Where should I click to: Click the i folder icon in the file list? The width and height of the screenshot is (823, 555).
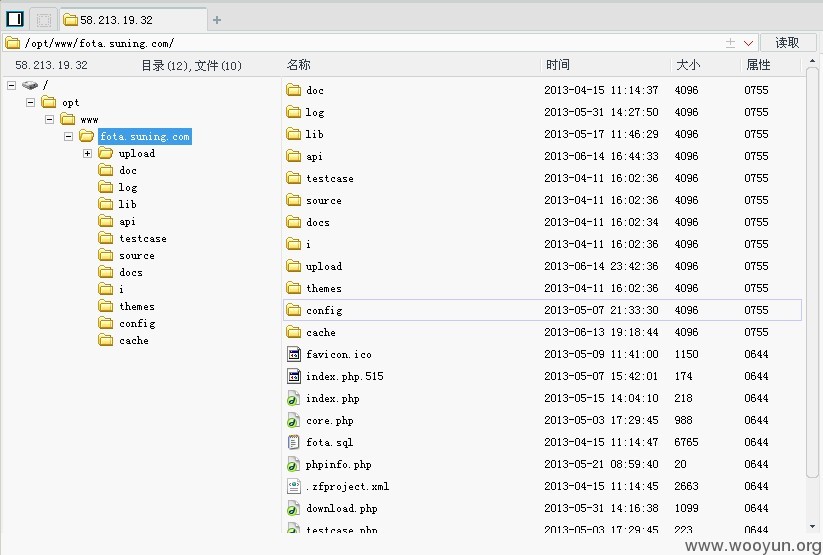293,244
